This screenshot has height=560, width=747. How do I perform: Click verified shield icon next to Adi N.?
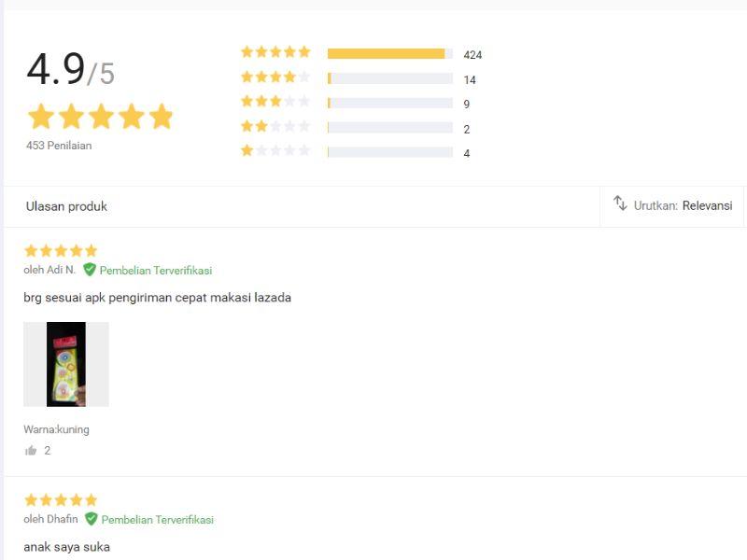(x=90, y=270)
